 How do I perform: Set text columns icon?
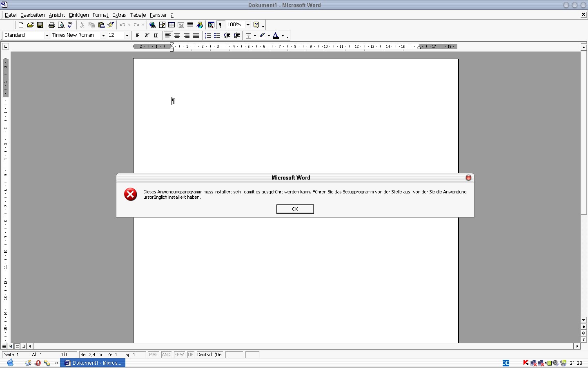(x=190, y=25)
